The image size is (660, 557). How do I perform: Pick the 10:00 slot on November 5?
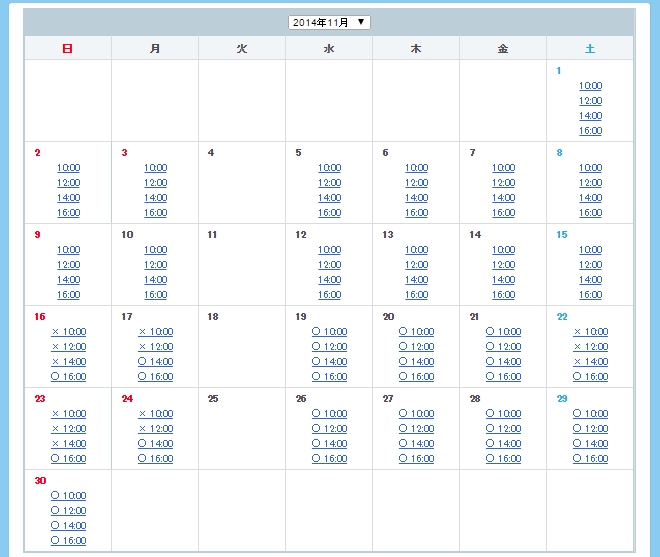click(x=329, y=168)
